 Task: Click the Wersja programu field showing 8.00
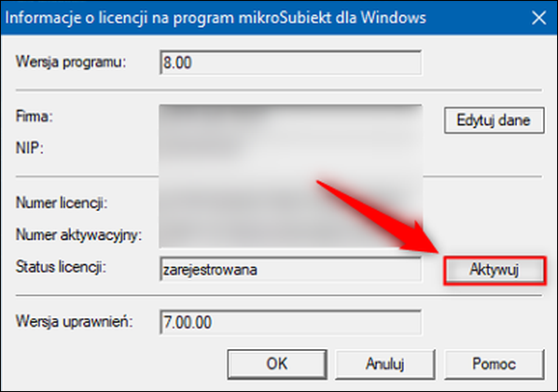[290, 63]
